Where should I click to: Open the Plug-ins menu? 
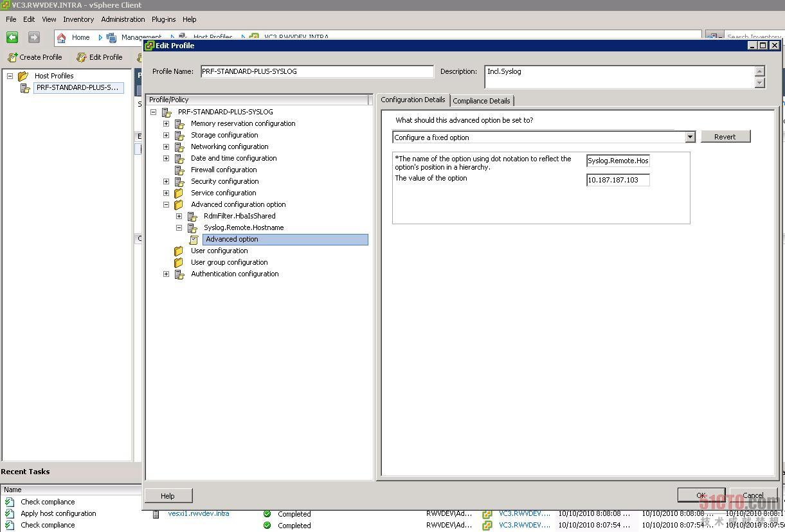click(x=163, y=19)
